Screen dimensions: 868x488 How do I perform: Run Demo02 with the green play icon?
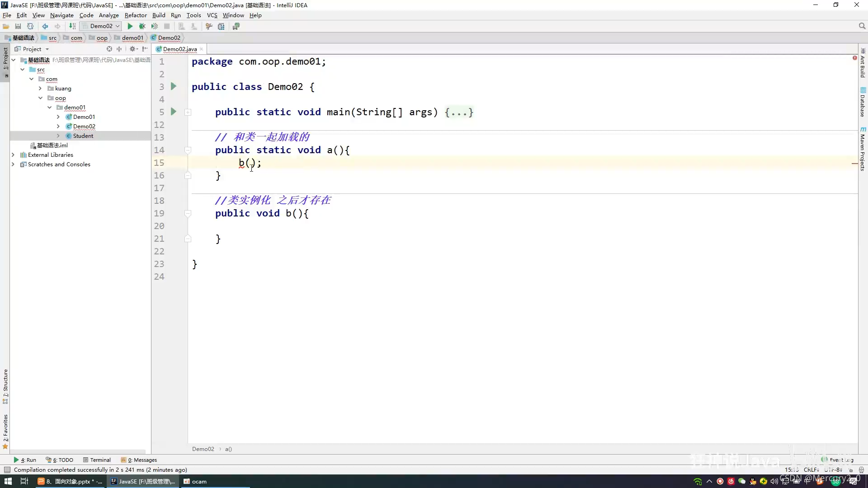point(130,26)
